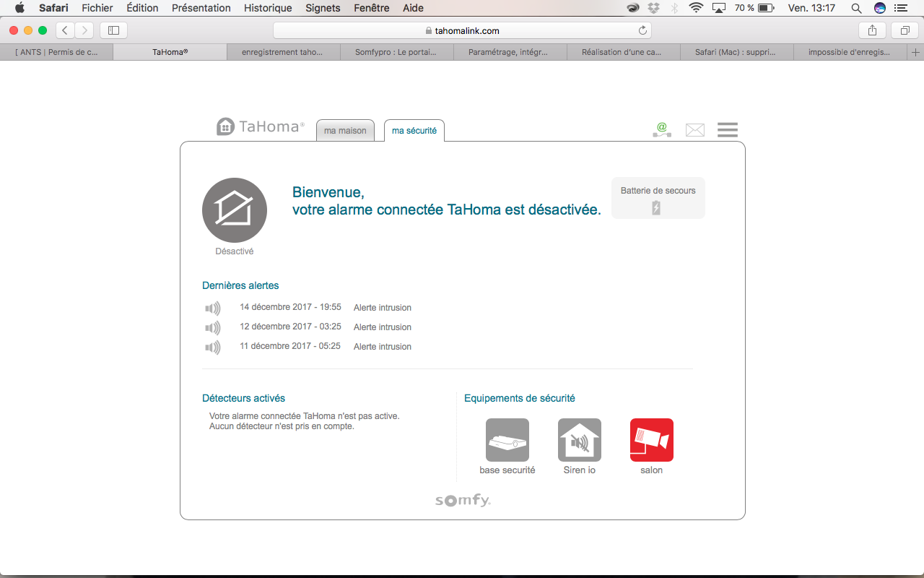Image resolution: width=924 pixels, height=578 pixels.
Task: Switch to Réalisation d'une ca tab
Action: click(x=623, y=52)
